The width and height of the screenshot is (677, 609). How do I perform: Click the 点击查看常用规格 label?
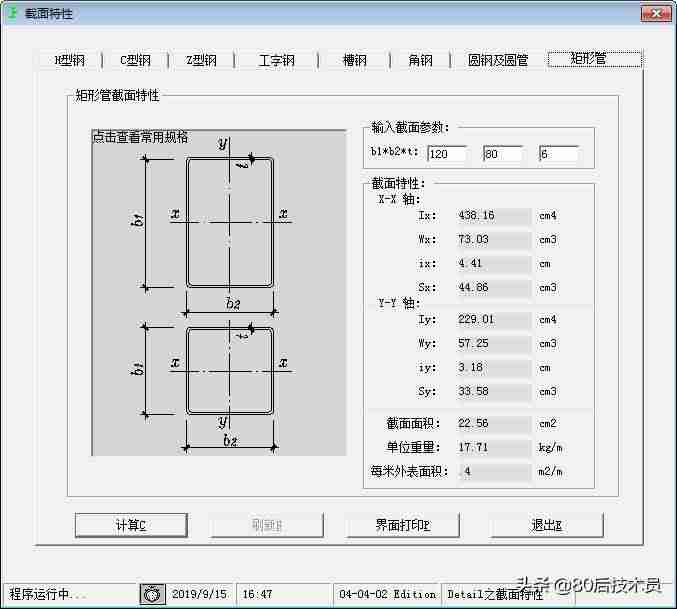140,137
